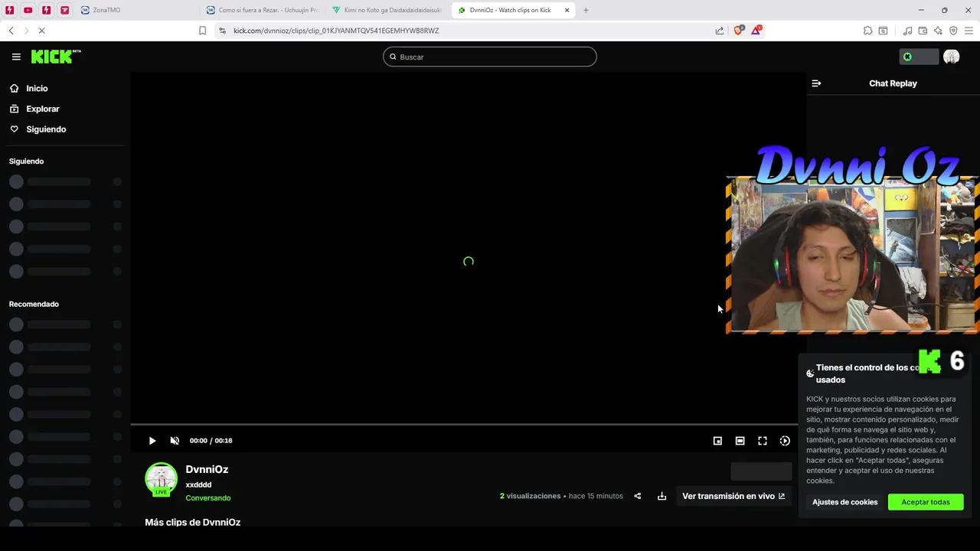Open the Brave VPN shield icon
The image size is (980, 551).
(x=953, y=31)
